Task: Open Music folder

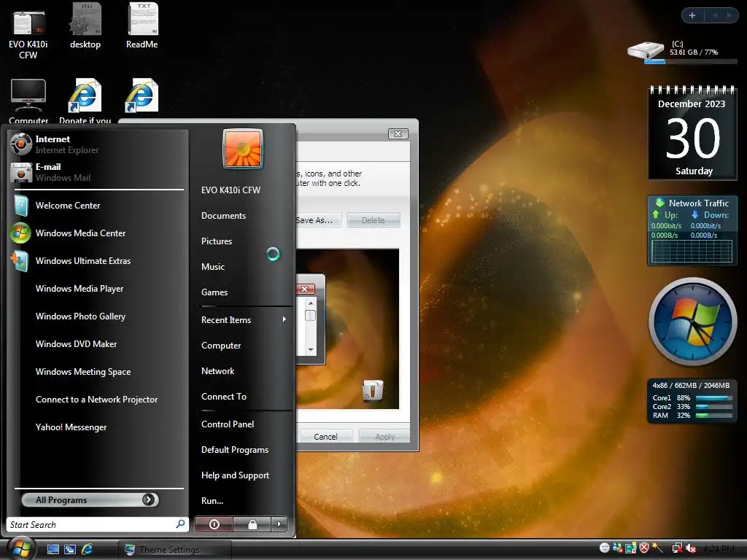Action: [x=212, y=267]
